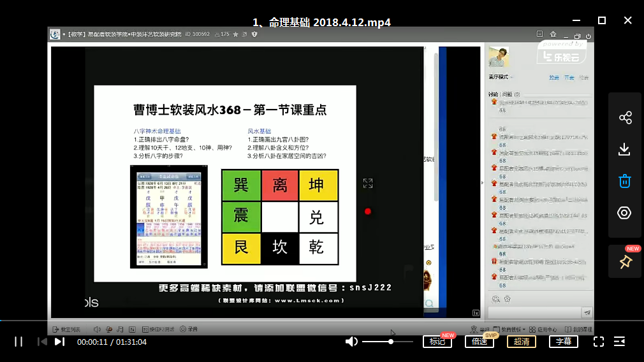Expand the playlist panel icon

(619, 342)
